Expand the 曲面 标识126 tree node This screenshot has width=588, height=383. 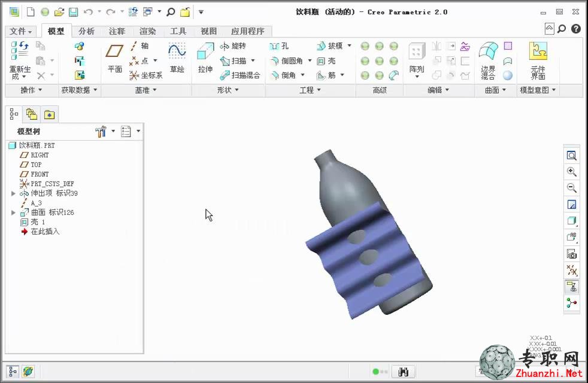13,212
